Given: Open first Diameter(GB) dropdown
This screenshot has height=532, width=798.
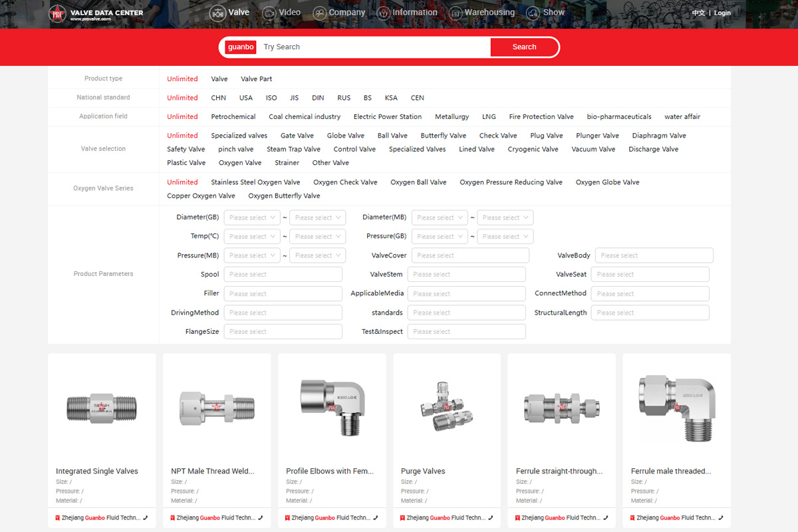Looking at the screenshot, I should pyautogui.click(x=251, y=217).
